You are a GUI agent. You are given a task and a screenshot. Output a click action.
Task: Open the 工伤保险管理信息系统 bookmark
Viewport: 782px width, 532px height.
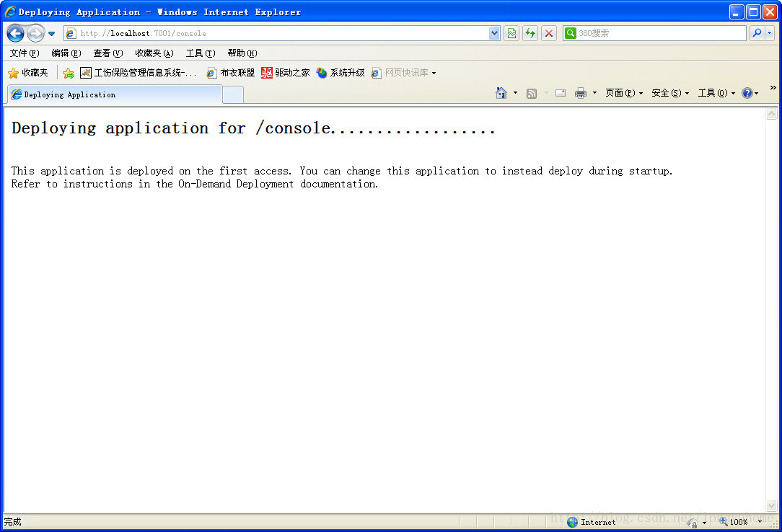[139, 74]
